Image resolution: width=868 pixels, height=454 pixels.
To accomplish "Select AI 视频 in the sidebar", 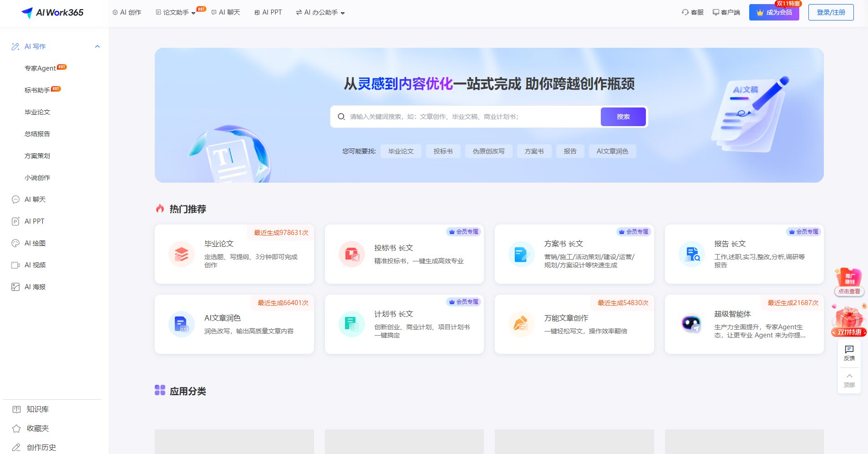I will (x=34, y=265).
